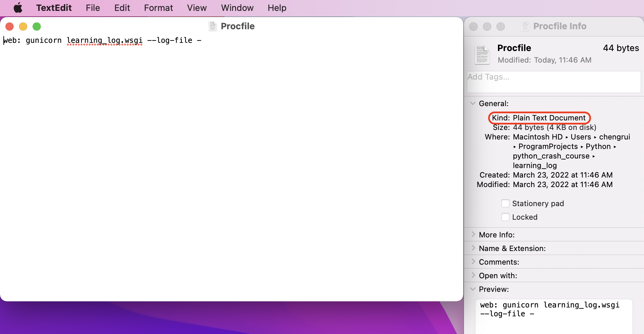Open the Help menu
This screenshot has height=334, width=644.
click(x=277, y=8)
